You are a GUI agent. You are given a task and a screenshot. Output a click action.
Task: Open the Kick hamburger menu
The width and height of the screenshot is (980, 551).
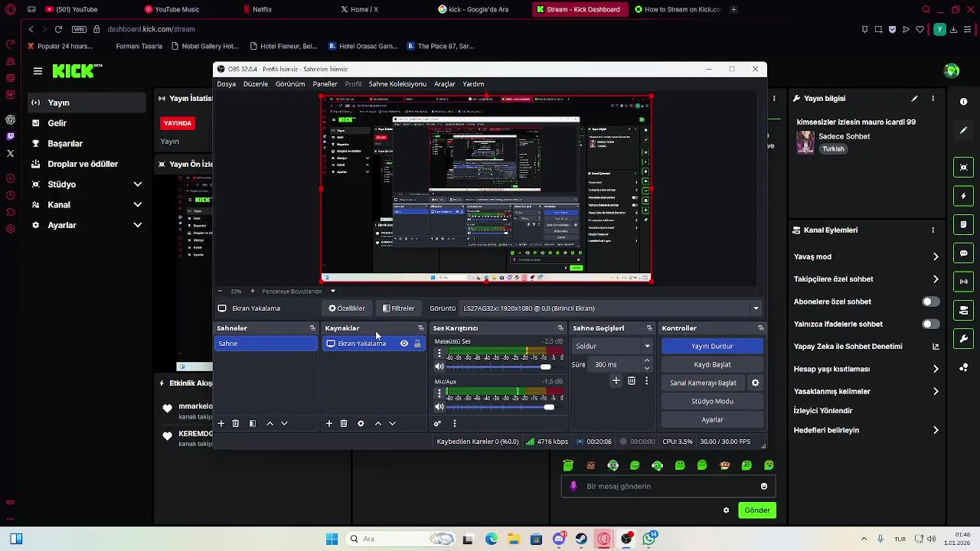click(38, 71)
